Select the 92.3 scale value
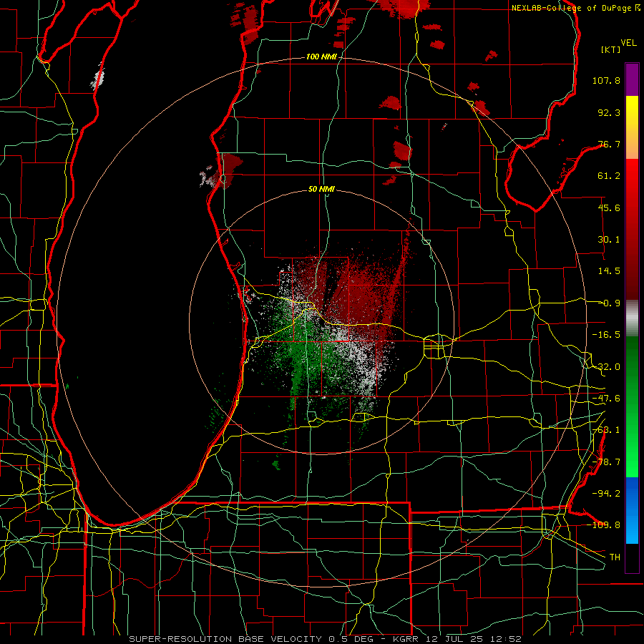 click(609, 112)
